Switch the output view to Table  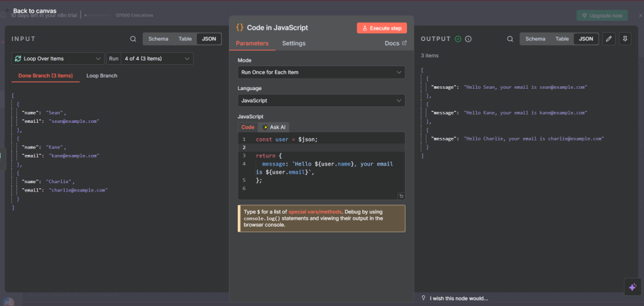562,39
